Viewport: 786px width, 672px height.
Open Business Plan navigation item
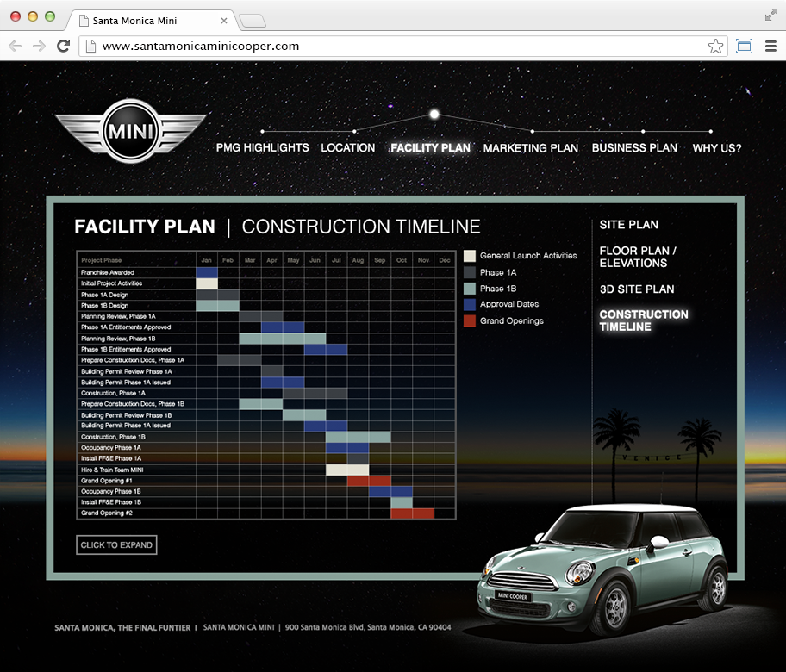coord(634,148)
